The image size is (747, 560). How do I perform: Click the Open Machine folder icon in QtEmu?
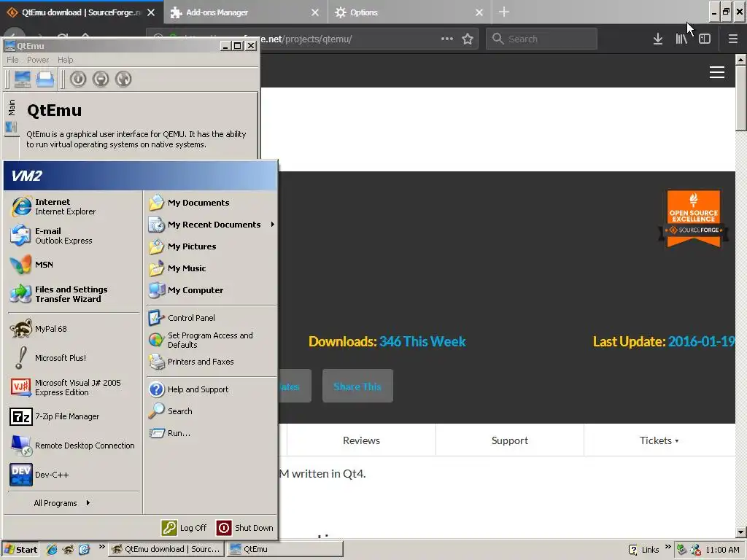(x=45, y=79)
